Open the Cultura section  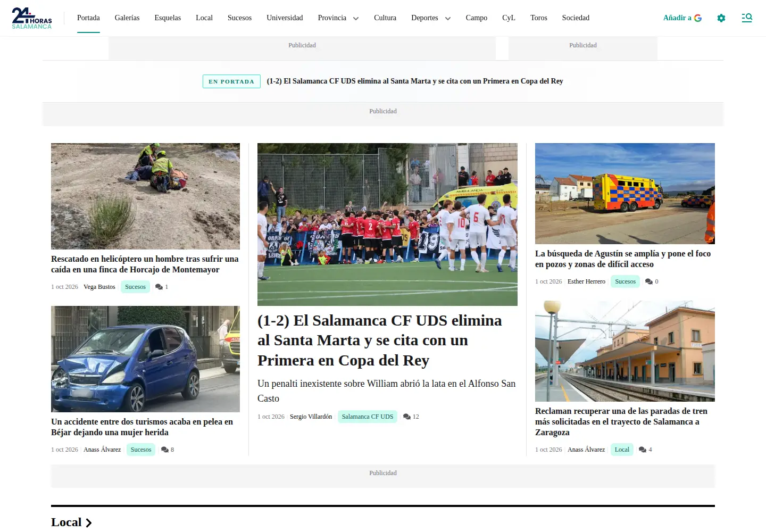pyautogui.click(x=385, y=18)
